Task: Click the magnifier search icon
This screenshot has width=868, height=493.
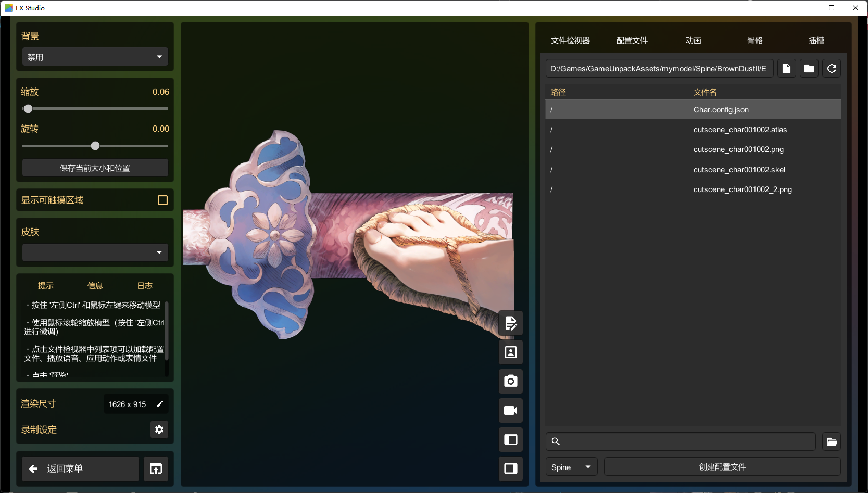Action: [556, 441]
